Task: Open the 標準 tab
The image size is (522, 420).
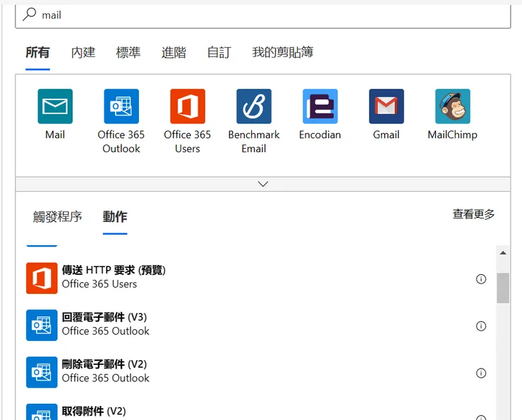Action: point(128,53)
